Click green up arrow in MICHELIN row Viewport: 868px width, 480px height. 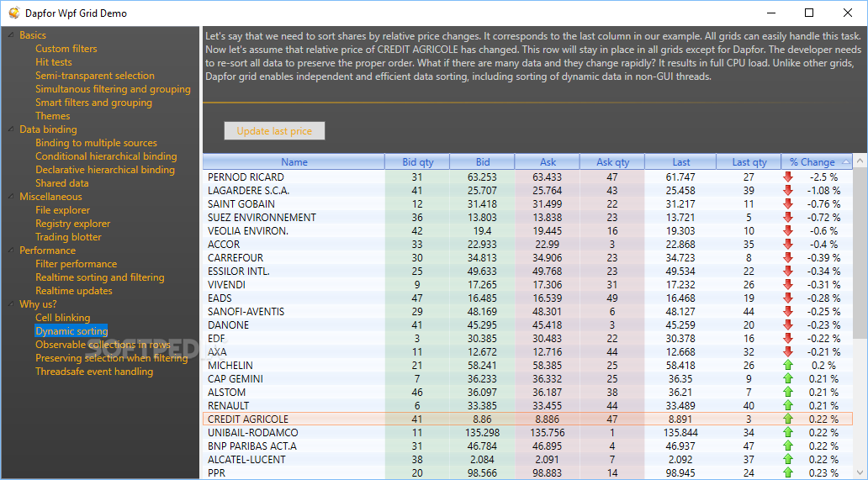(788, 365)
